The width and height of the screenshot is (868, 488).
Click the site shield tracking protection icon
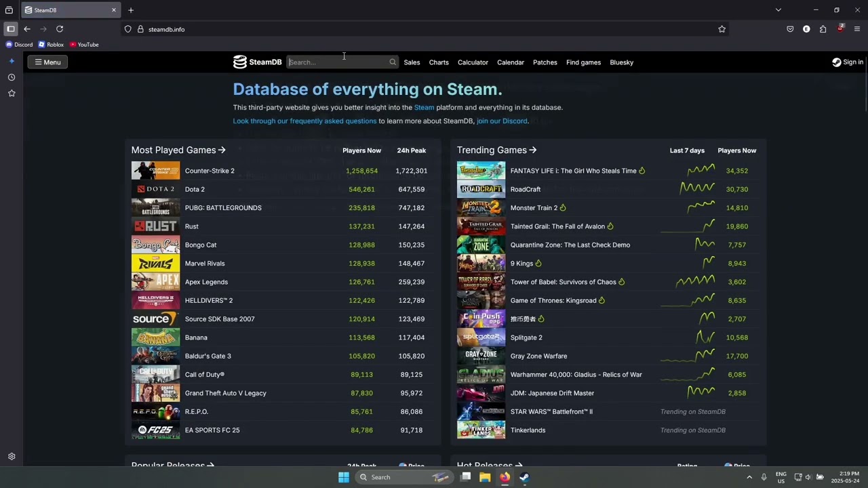tap(127, 29)
